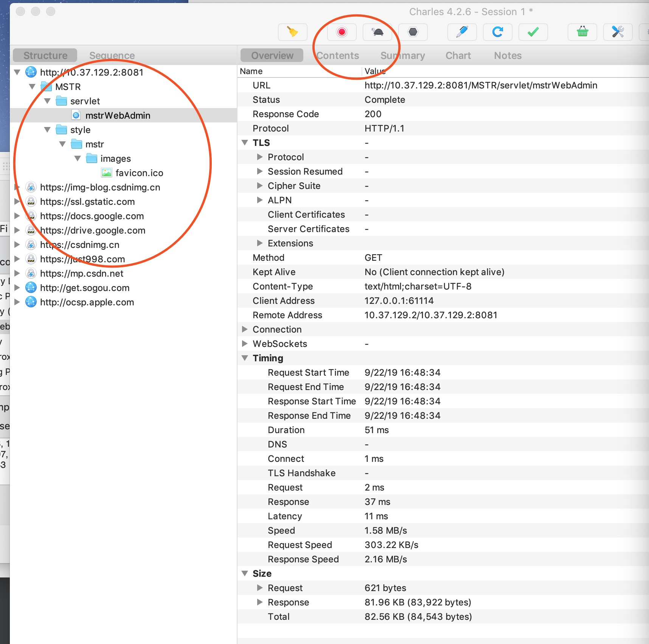Click the pen Compose icon
649x644 pixels.
(x=462, y=32)
